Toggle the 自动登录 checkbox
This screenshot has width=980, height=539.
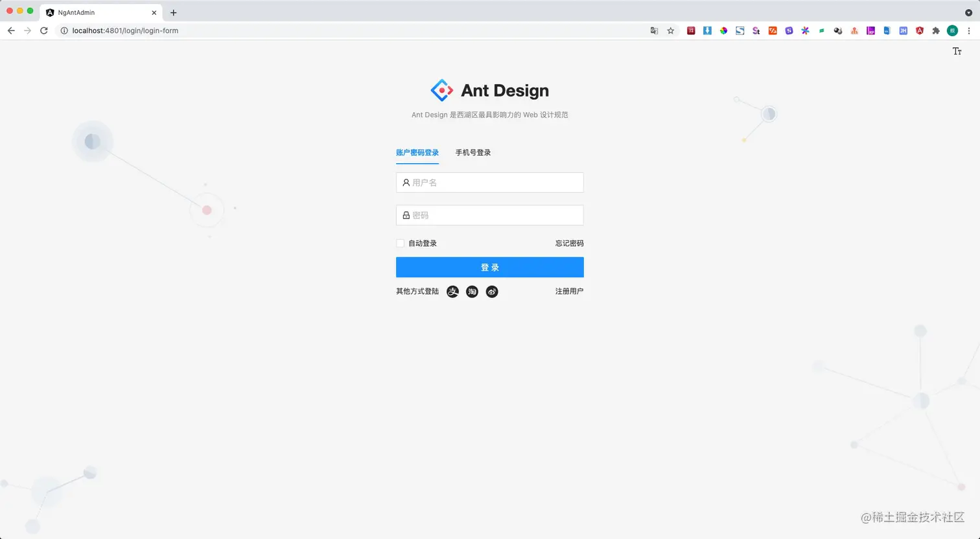(x=400, y=244)
